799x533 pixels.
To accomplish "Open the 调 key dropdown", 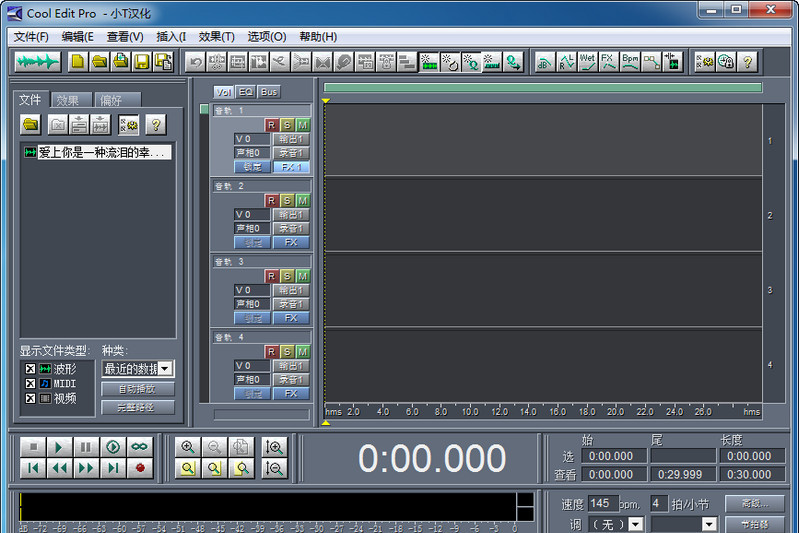I will click(635, 524).
